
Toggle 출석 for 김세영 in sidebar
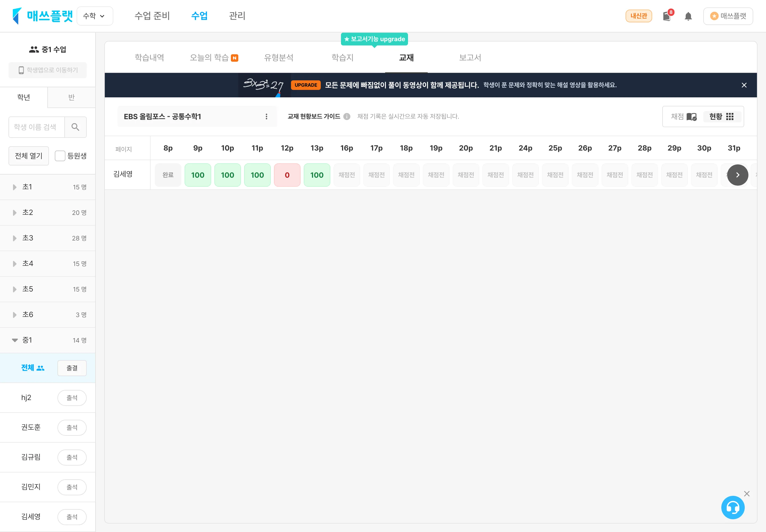tap(72, 517)
